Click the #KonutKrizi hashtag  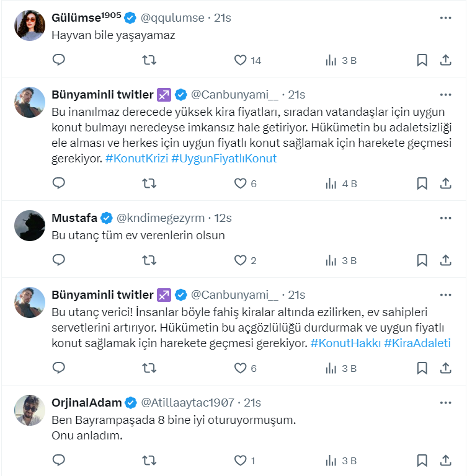[136, 158]
